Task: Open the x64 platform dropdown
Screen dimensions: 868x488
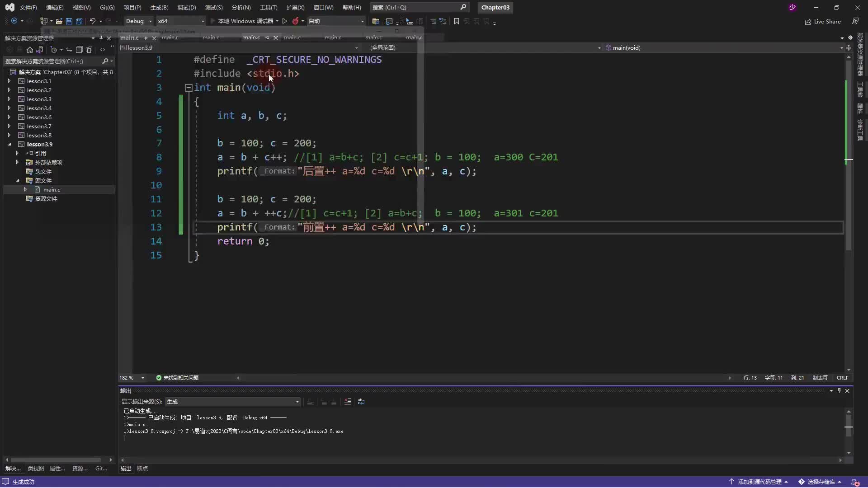Action: click(x=180, y=21)
